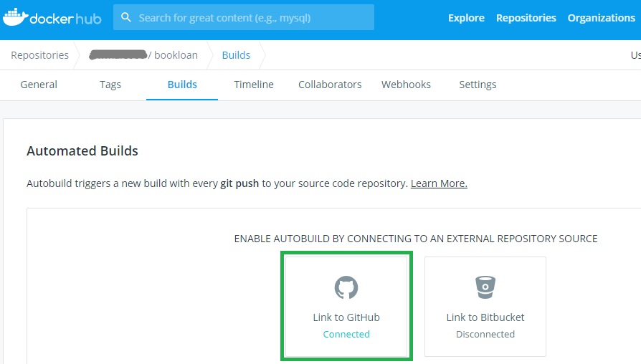Click the Link to Bitbucket card
The height and width of the screenshot is (364, 641).
(485, 307)
